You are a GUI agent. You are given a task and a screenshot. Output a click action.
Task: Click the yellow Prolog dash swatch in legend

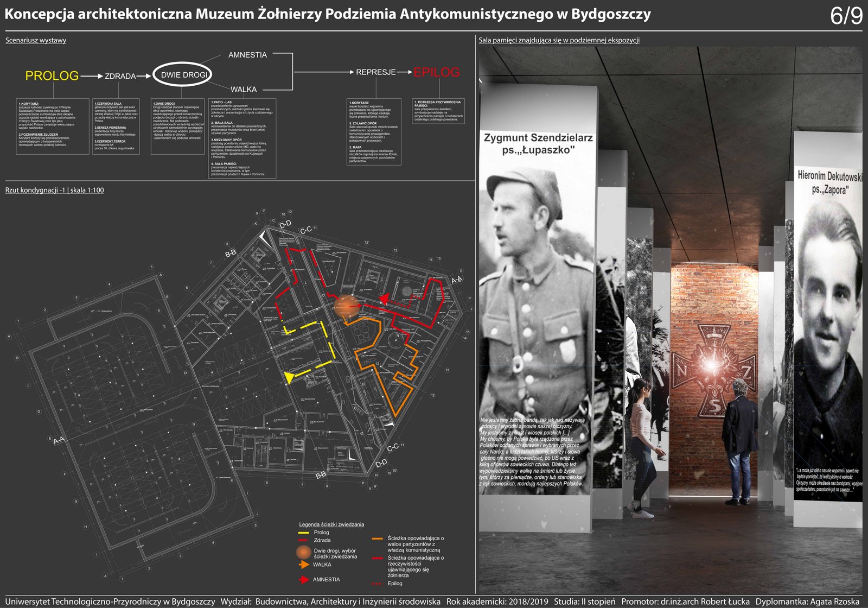(x=303, y=533)
